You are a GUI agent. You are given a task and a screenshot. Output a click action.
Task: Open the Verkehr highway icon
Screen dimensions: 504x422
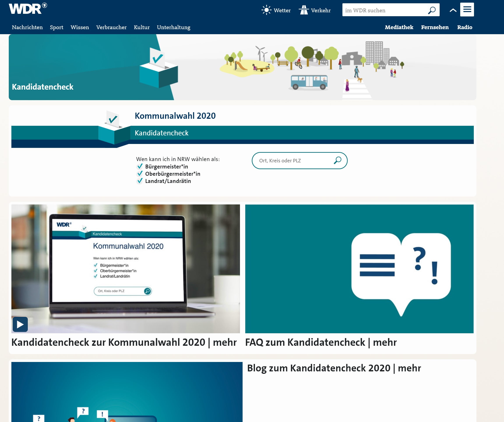pos(304,10)
